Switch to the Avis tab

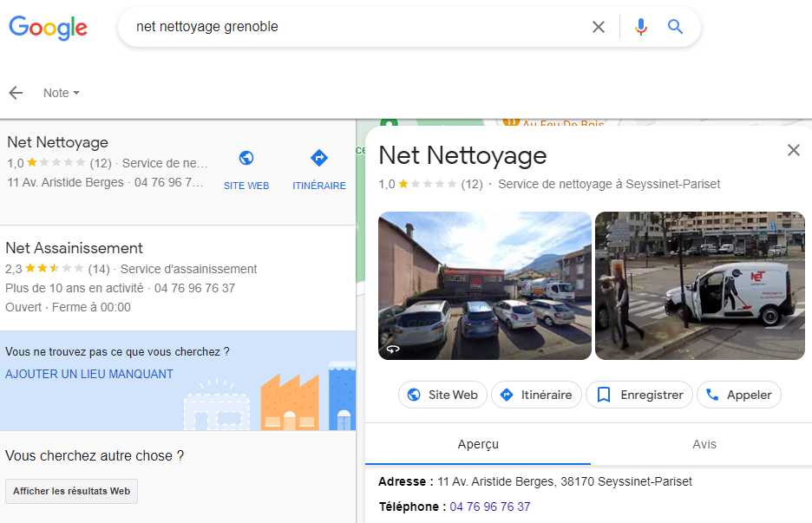point(704,444)
